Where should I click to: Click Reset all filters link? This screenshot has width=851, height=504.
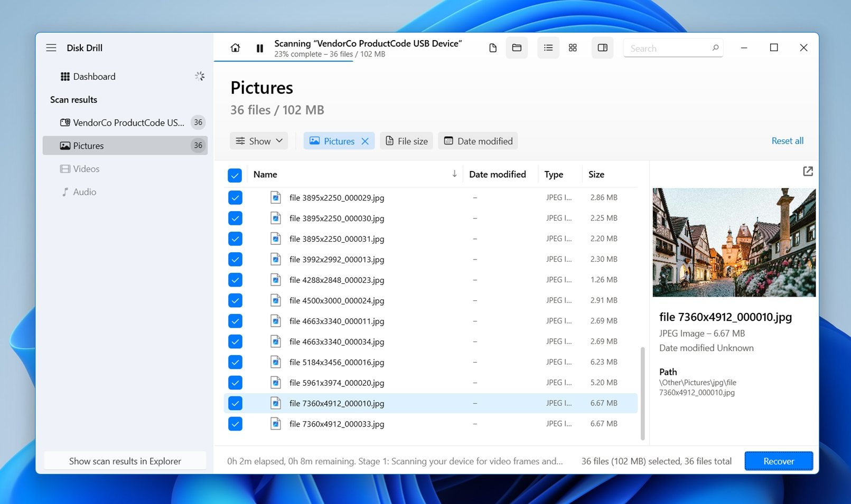(787, 141)
